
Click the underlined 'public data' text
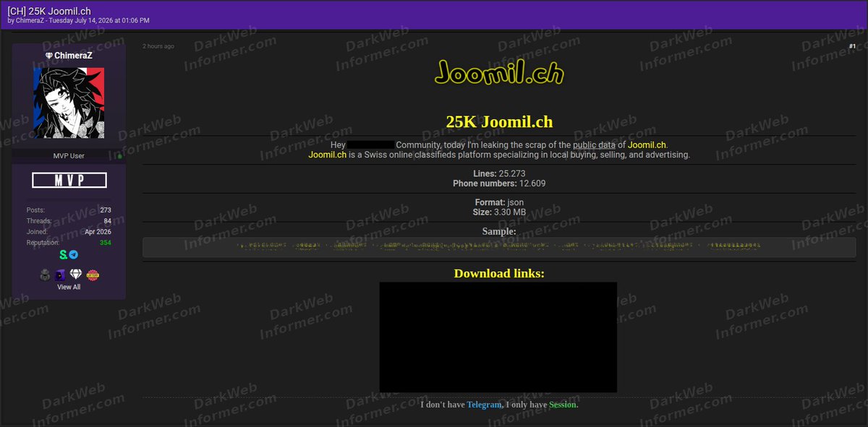[594, 145]
